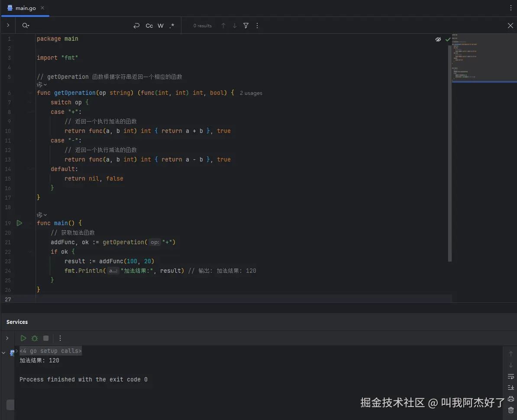
Task: Click the editor vertical scrollbar
Action: (450, 153)
